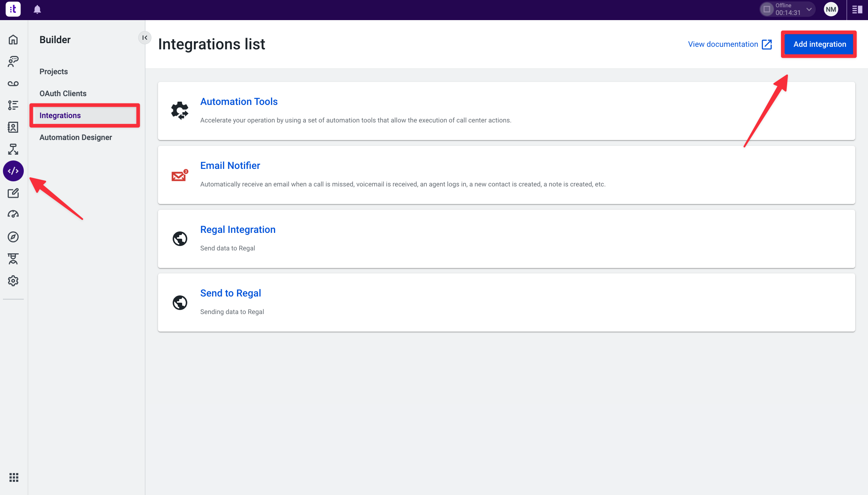The width and height of the screenshot is (868, 495).
Task: Open the notifications bell
Action: tap(37, 10)
